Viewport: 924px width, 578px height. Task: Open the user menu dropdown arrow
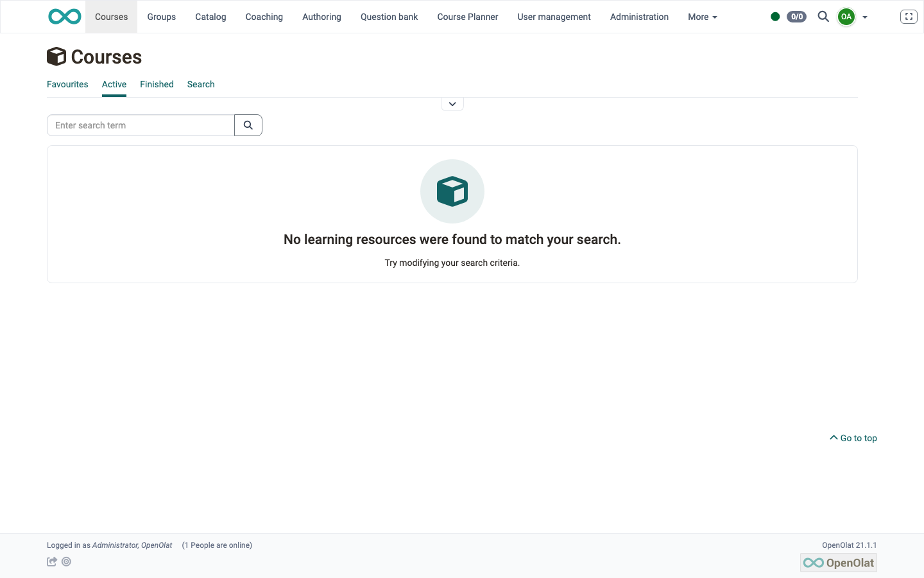tap(865, 17)
